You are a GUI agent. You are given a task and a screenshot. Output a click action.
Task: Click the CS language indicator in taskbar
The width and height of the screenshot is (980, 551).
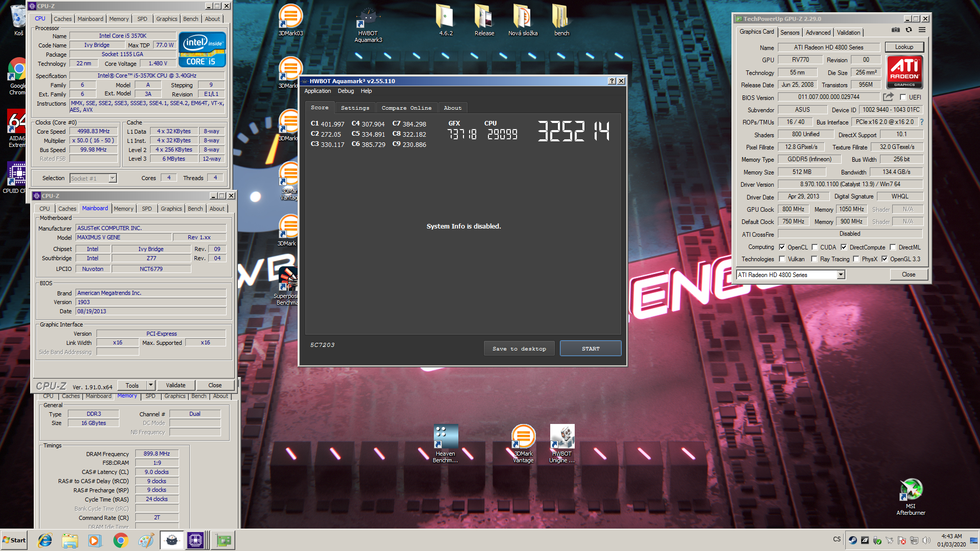tap(837, 539)
